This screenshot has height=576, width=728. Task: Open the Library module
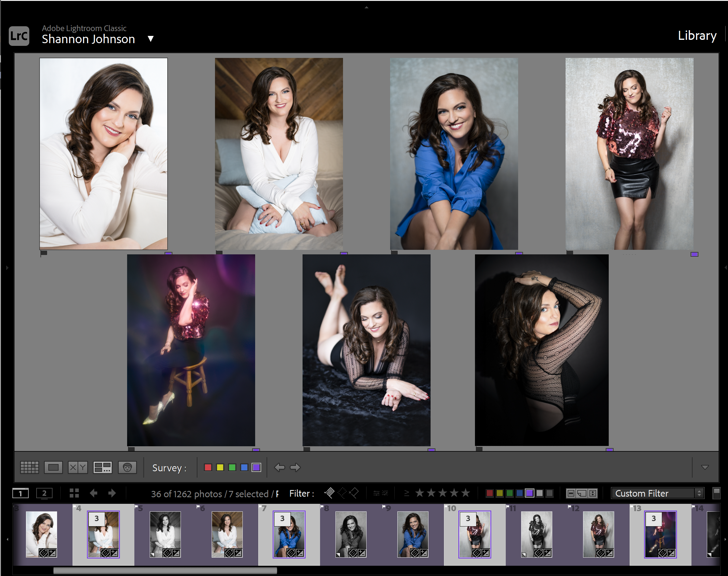[x=697, y=35]
